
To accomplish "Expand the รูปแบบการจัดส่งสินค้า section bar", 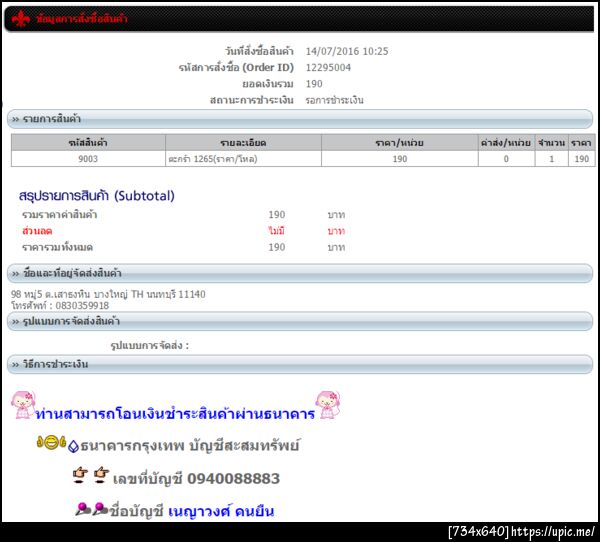I will tap(300, 321).
